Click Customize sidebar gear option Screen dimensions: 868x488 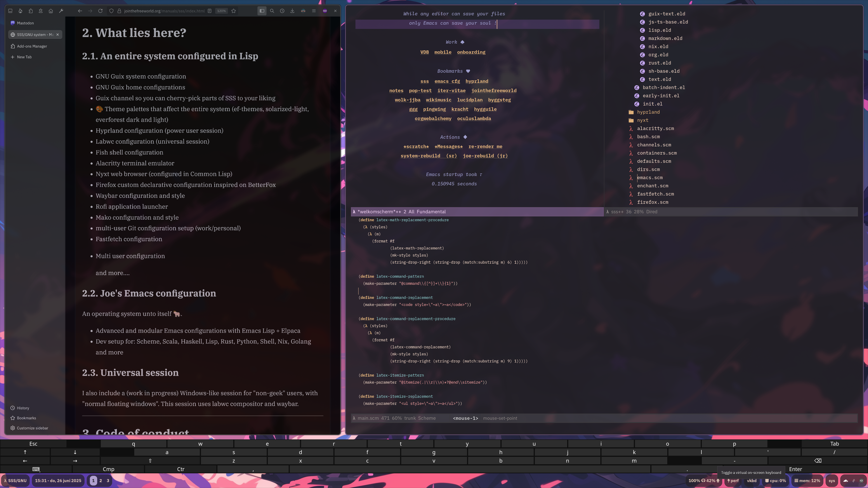point(29,428)
